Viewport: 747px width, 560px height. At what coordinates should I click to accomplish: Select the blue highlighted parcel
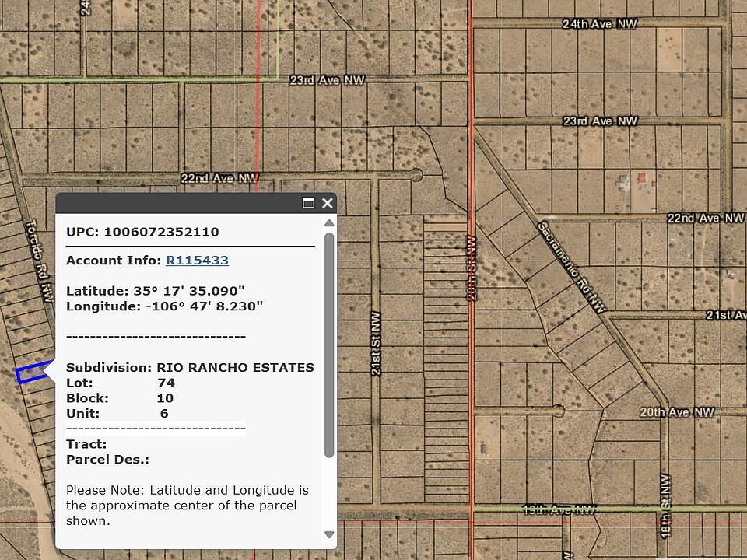coord(31,373)
